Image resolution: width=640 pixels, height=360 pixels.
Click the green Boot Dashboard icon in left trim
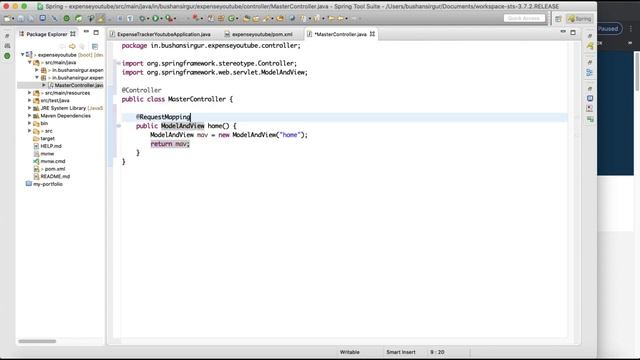[x=7, y=56]
